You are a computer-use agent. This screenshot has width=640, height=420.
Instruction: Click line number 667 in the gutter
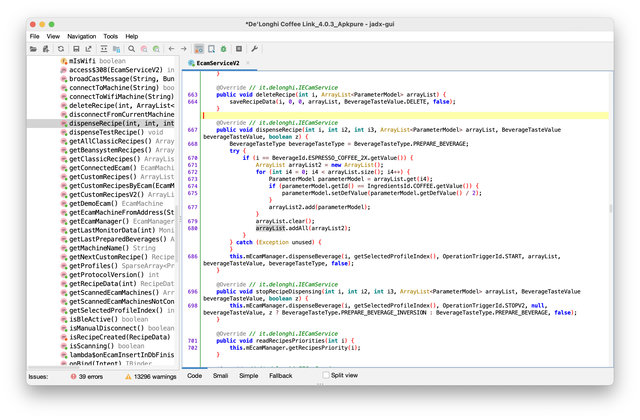pos(192,130)
